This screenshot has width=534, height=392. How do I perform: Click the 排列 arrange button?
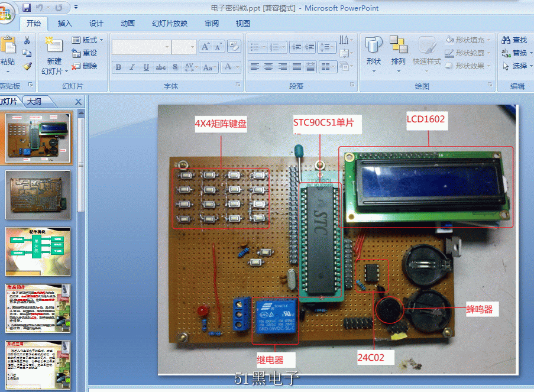[x=398, y=54]
